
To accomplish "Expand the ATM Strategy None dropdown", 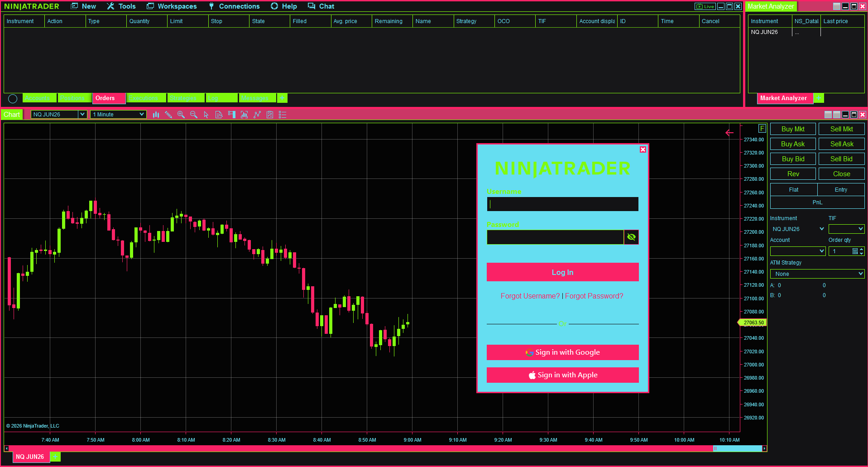I will [817, 274].
